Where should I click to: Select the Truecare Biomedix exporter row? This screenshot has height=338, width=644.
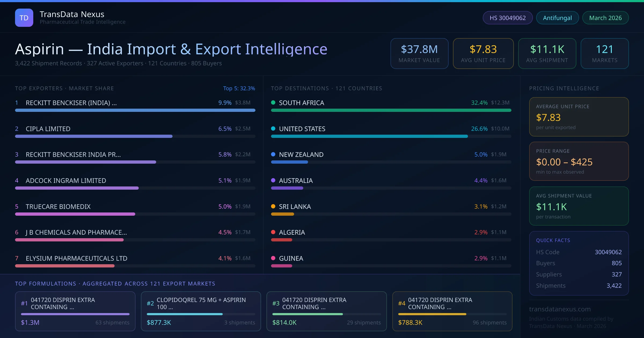[58, 207]
